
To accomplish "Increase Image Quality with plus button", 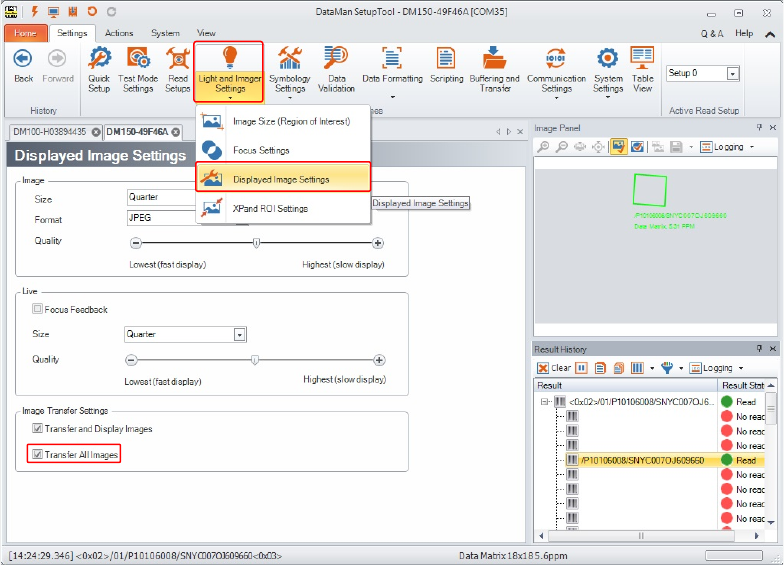I will [x=378, y=243].
